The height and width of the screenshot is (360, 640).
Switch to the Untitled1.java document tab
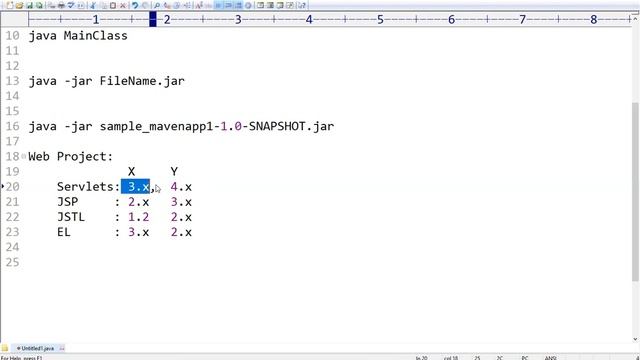pyautogui.click(x=37, y=348)
